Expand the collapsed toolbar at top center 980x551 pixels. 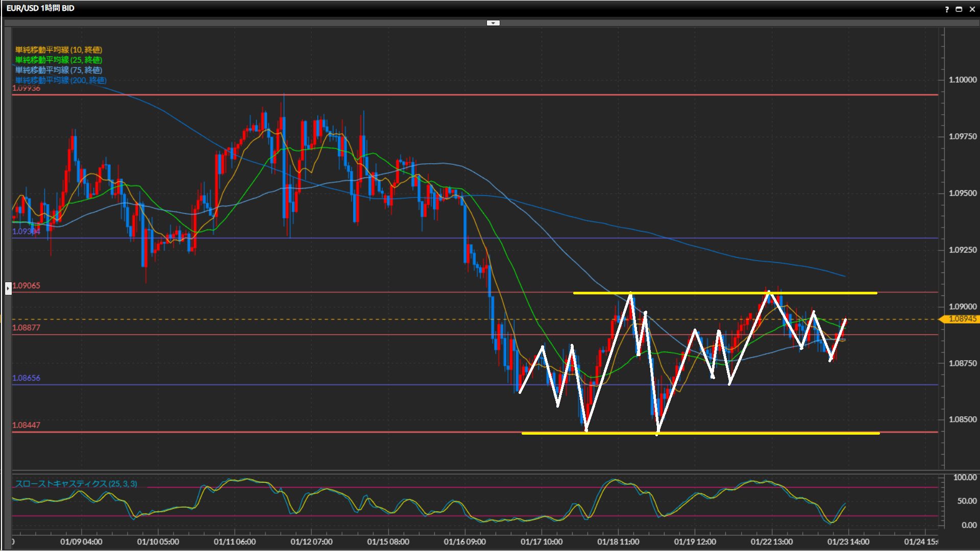point(493,23)
